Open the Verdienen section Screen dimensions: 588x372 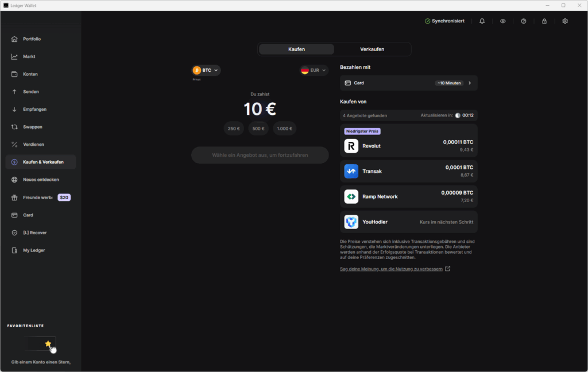pos(26,144)
